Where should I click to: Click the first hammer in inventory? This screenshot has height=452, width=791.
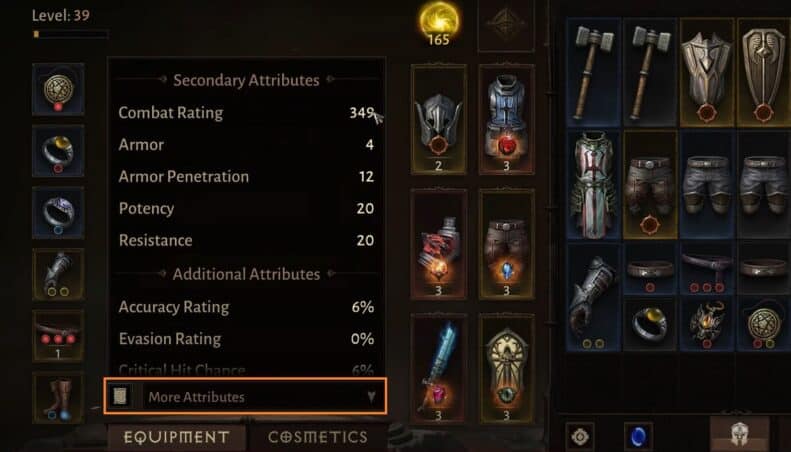594,72
